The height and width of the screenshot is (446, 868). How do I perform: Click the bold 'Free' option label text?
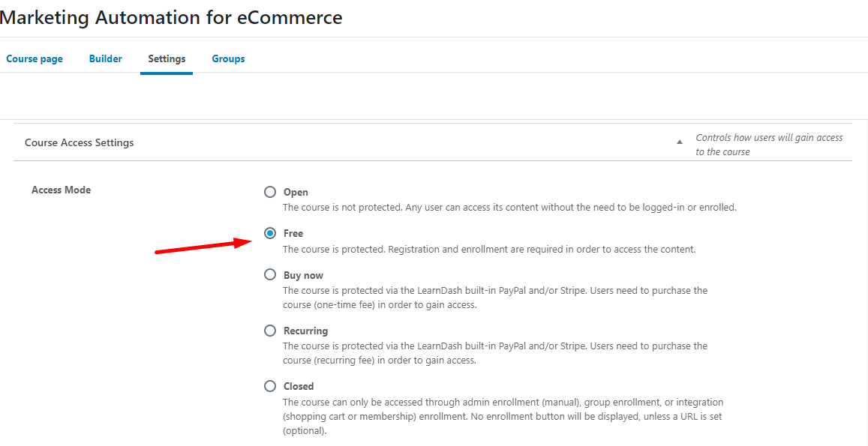pos(293,233)
